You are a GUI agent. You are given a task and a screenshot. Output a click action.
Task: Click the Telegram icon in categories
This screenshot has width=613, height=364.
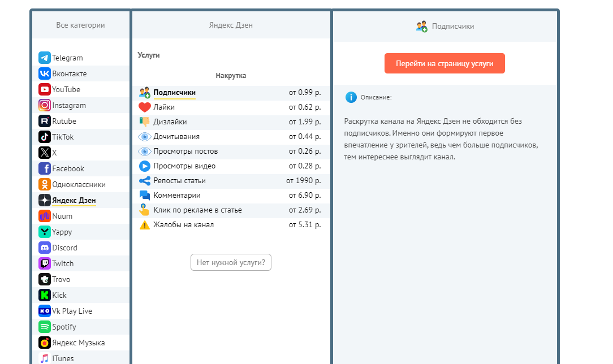[x=45, y=58]
